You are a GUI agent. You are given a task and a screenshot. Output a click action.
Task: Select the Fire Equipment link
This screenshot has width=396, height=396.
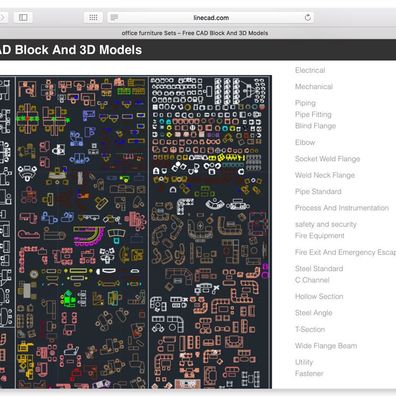click(x=320, y=236)
